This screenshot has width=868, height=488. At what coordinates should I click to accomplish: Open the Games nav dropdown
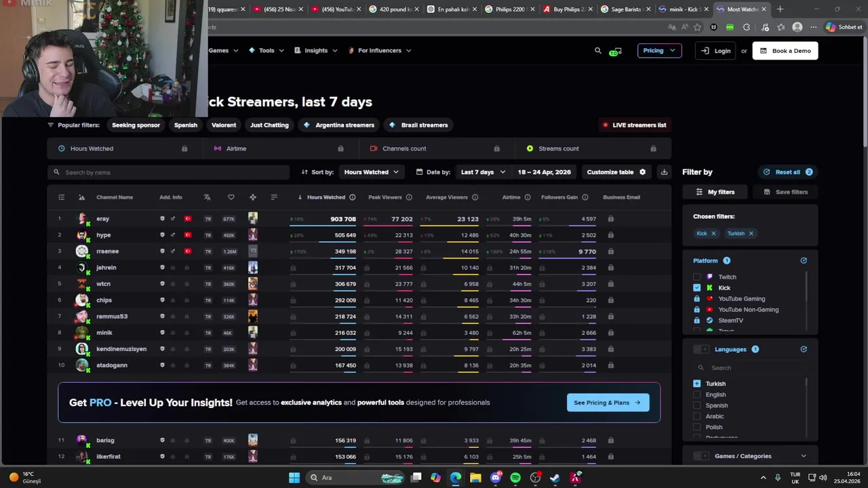tap(223, 51)
